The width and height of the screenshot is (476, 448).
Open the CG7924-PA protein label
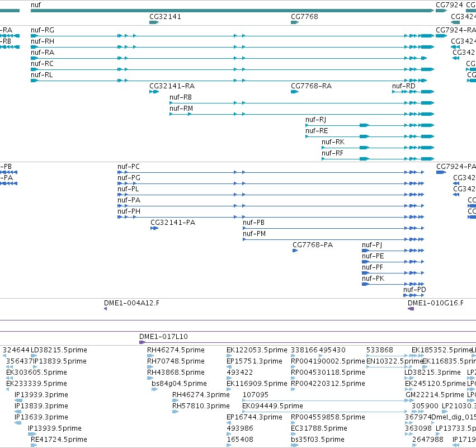click(456, 167)
